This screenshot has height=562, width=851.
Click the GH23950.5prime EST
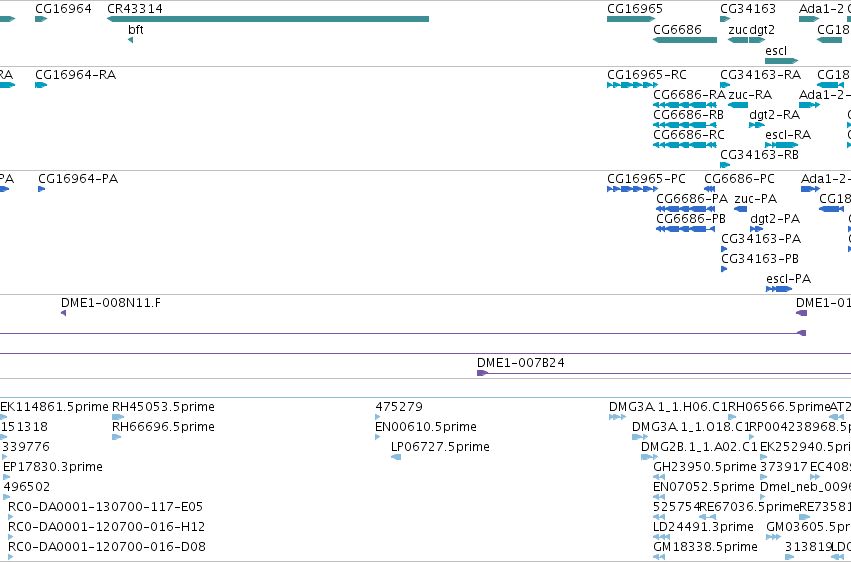pos(659,477)
